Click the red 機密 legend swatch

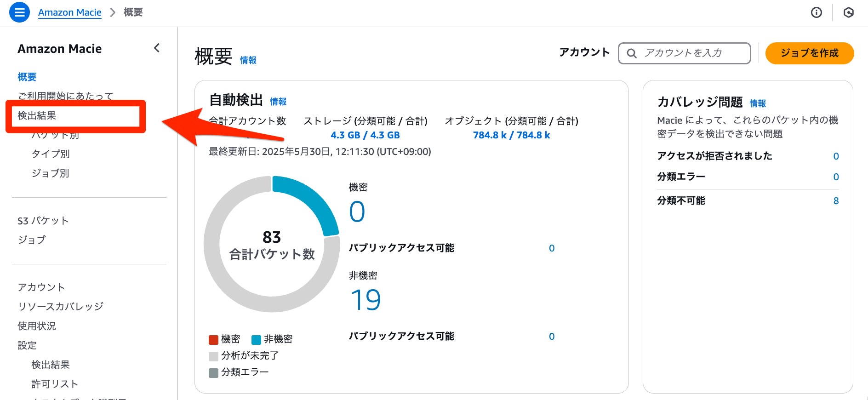(x=213, y=340)
